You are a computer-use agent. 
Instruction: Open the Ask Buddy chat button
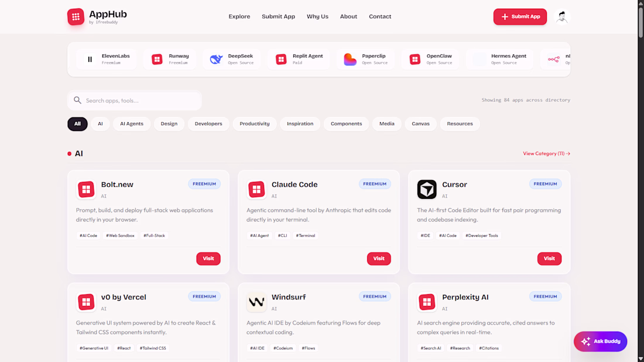click(x=600, y=342)
